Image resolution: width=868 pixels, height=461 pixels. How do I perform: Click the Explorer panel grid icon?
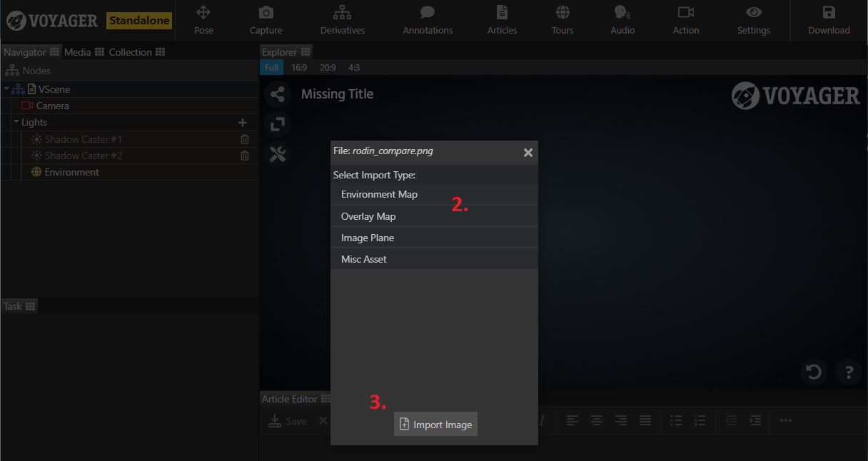pos(306,52)
